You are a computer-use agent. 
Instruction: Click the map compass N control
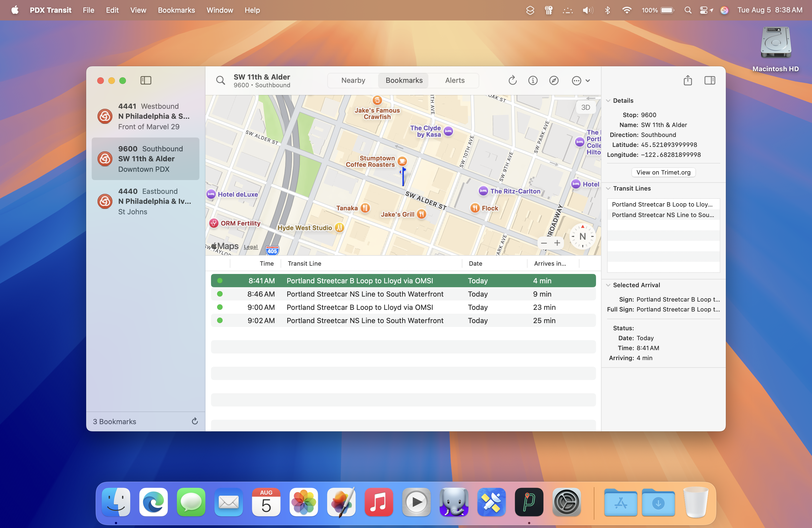(x=583, y=236)
